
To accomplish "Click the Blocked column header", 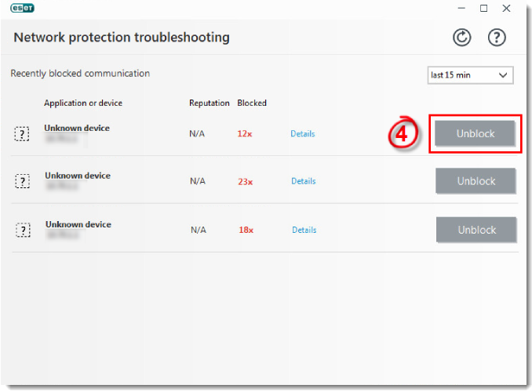I will coord(252,103).
